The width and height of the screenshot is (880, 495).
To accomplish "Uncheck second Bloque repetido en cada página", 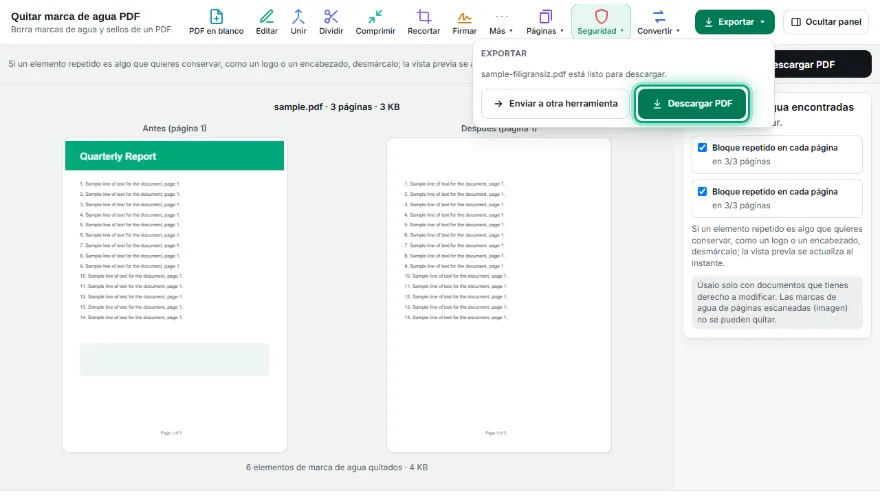I will (x=702, y=191).
